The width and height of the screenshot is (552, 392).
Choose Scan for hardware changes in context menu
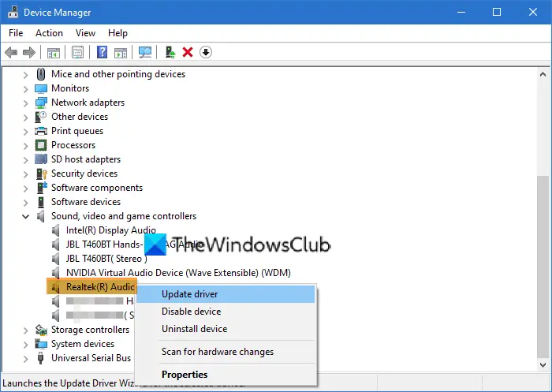point(226,352)
